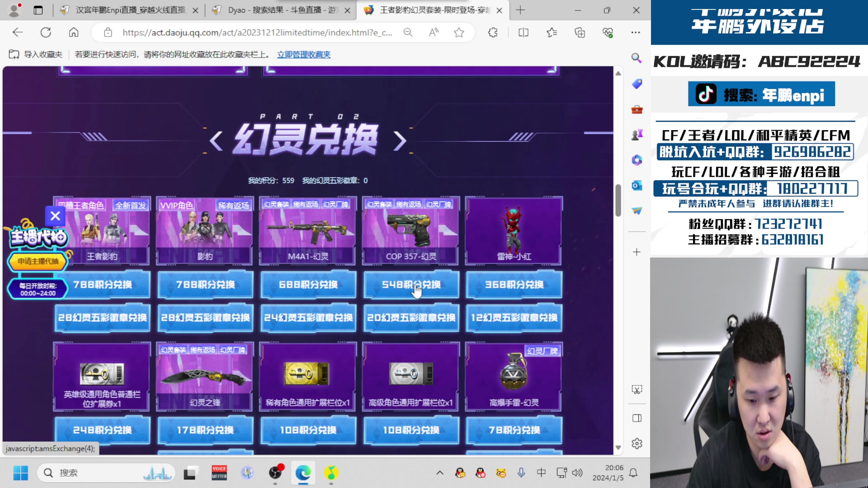868x488 pixels.
Task: Select M4A1-幻灵 item thumbnail
Action: [308, 231]
